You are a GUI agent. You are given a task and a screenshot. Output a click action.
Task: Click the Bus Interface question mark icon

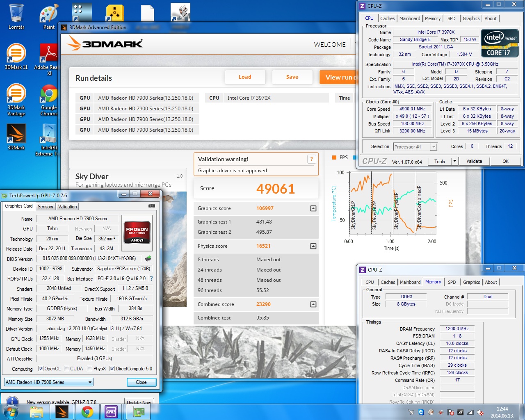pos(151,278)
